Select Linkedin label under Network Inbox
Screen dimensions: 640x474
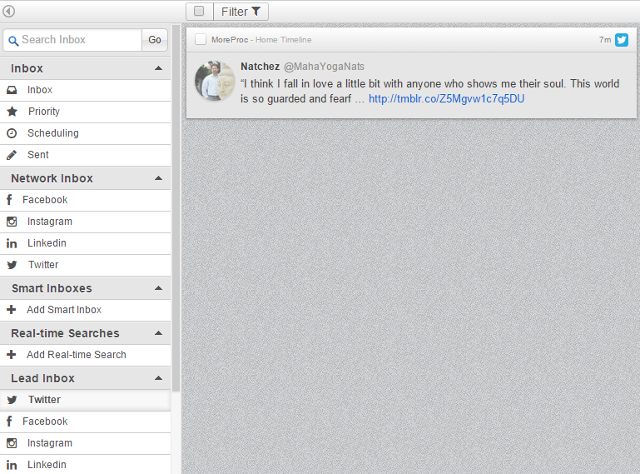[x=47, y=243]
